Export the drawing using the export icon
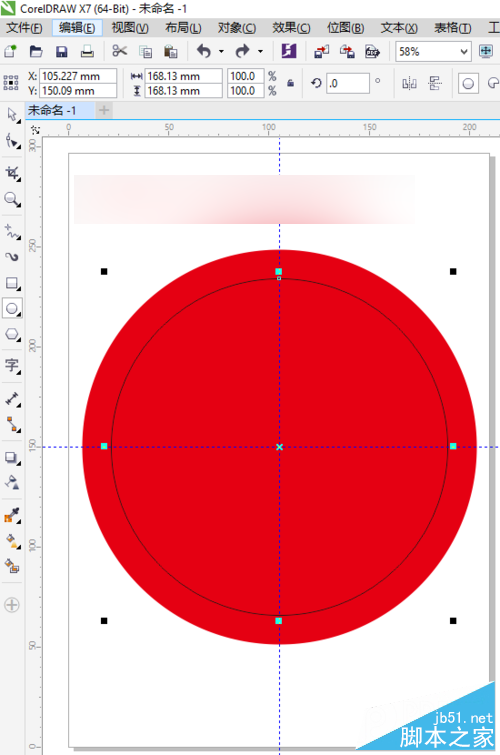Image resolution: width=500 pixels, height=755 pixels. (x=347, y=51)
